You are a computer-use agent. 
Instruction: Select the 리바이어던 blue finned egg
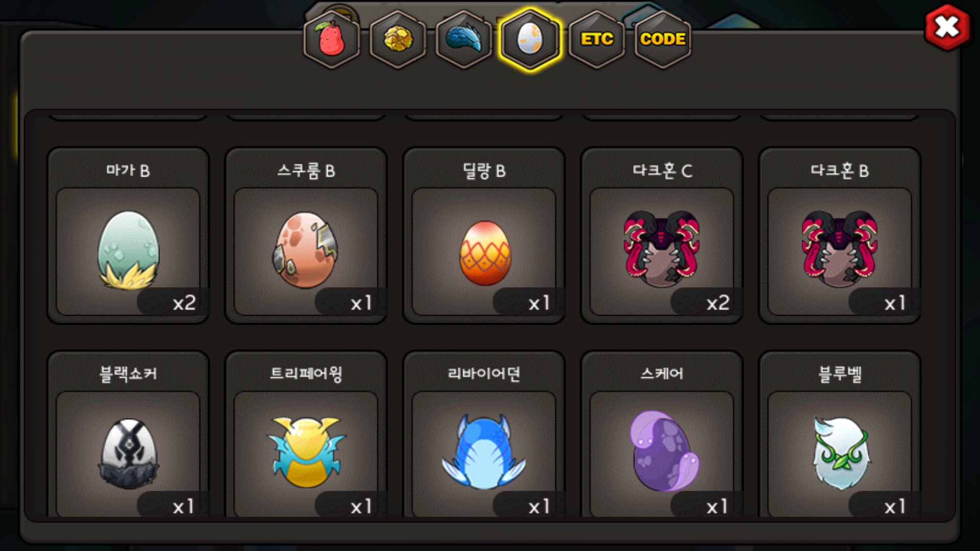tap(484, 454)
